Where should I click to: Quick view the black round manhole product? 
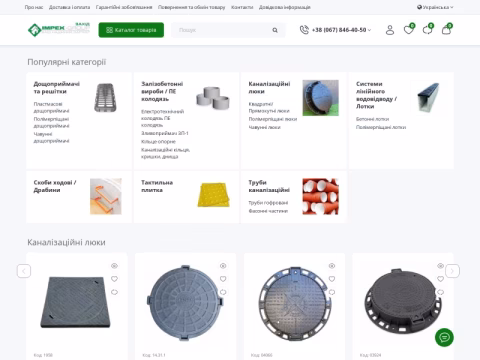tap(440, 266)
